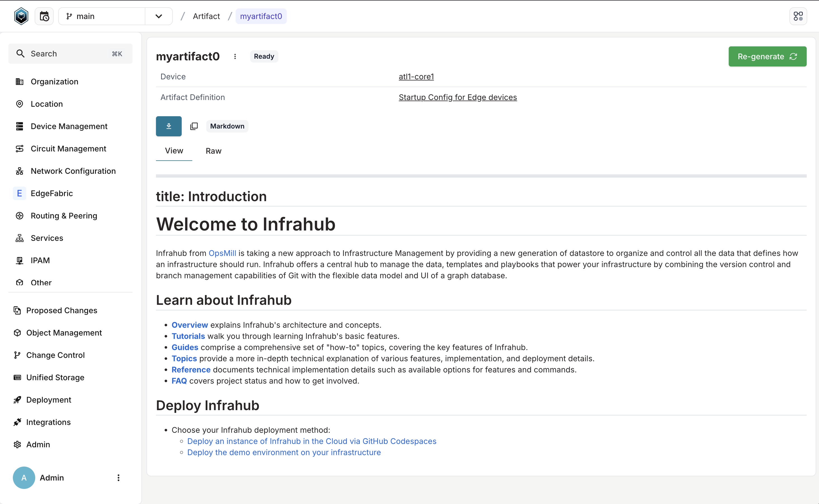Image resolution: width=819 pixels, height=504 pixels.
Task: Copy the artifact content to clipboard
Action: click(x=194, y=126)
